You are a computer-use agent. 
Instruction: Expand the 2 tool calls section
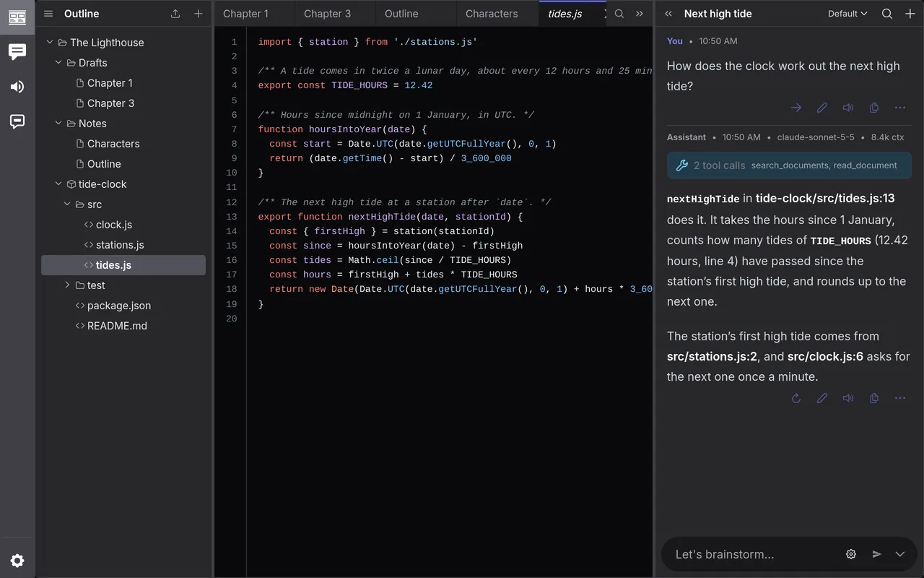coord(789,165)
